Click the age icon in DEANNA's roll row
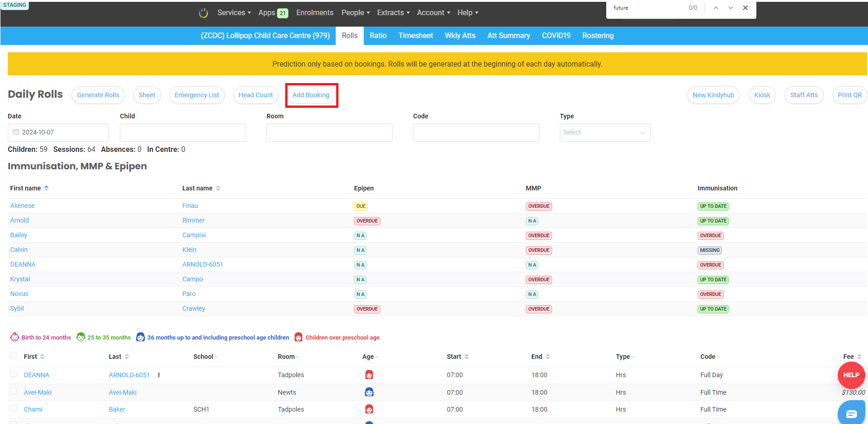The height and width of the screenshot is (424, 868). (369, 375)
